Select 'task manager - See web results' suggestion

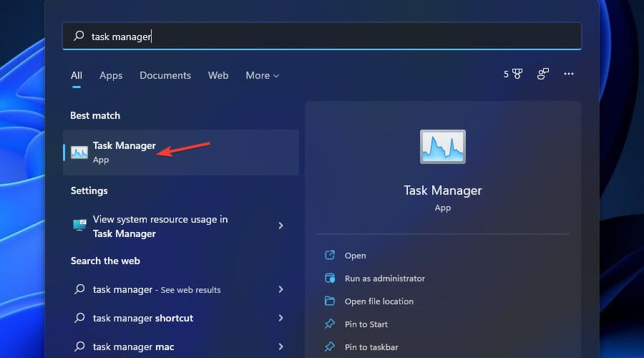pos(181,289)
